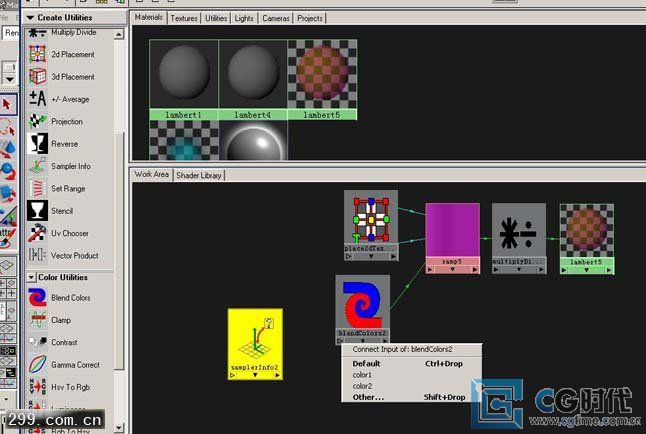Switch to the Materials tab

point(149,17)
